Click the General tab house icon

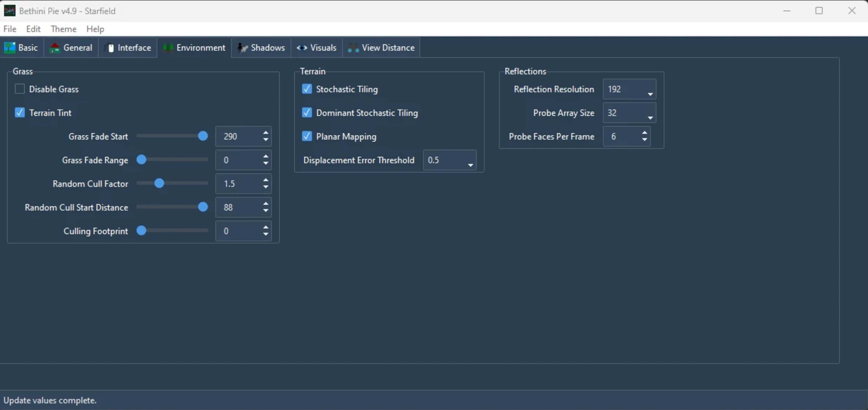click(x=55, y=48)
